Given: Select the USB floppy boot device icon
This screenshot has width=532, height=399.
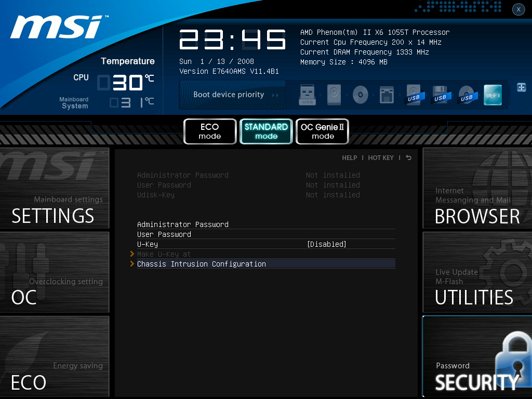Looking at the screenshot, I should coord(441,95).
